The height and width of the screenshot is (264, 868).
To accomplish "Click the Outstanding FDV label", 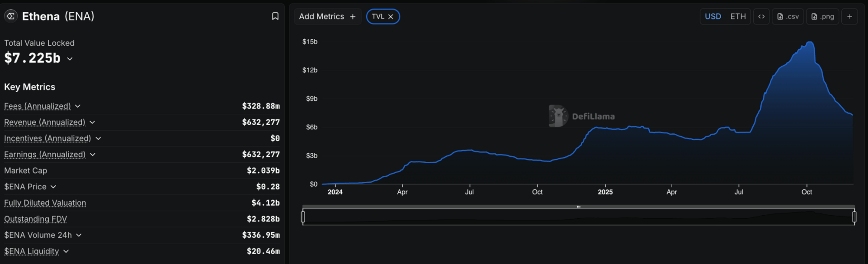I will (x=36, y=219).
